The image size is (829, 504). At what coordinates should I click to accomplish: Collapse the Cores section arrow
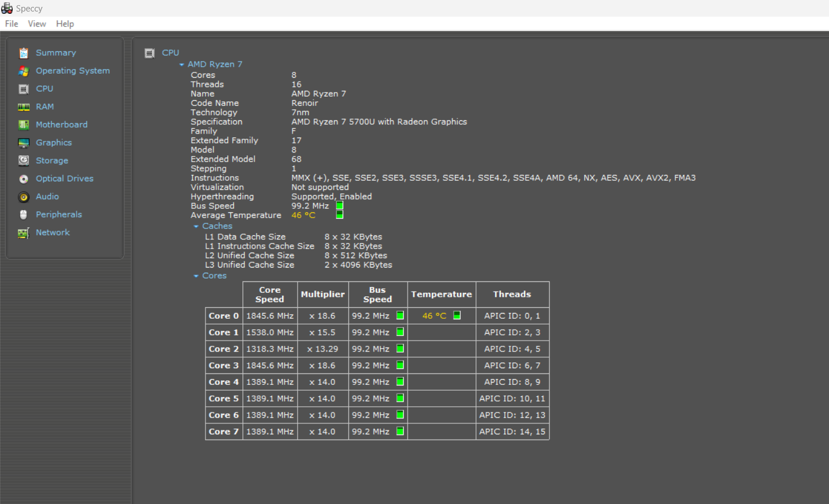[x=196, y=276]
